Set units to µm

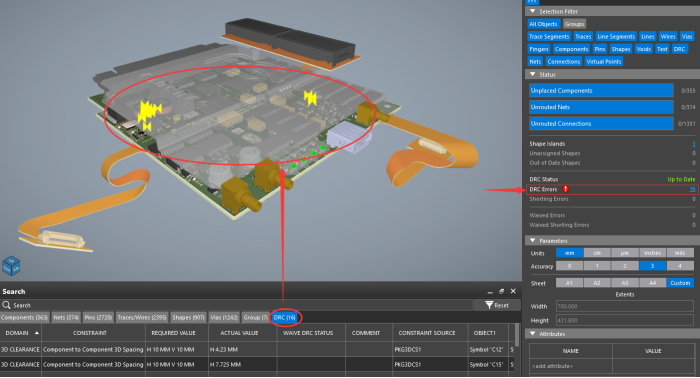coord(625,253)
